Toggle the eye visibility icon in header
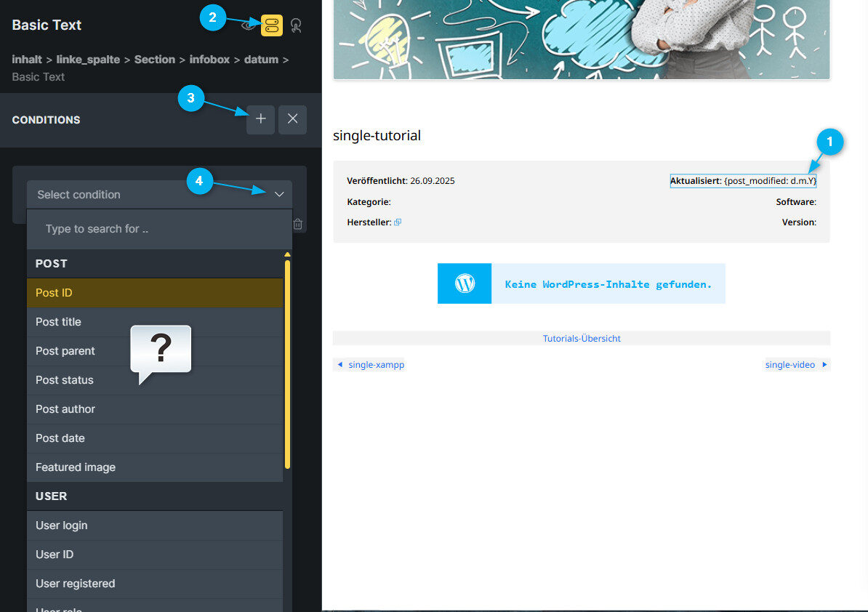 pos(249,26)
